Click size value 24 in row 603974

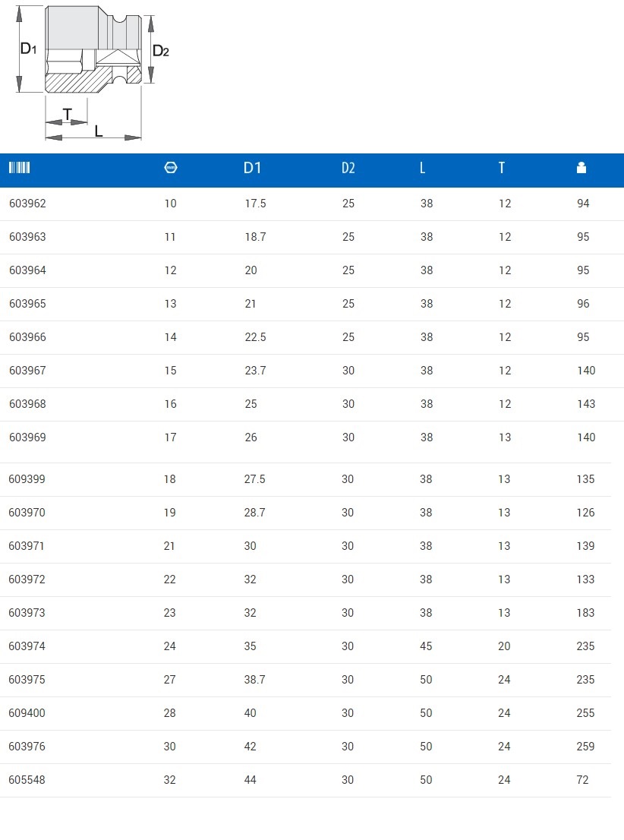[170, 646]
